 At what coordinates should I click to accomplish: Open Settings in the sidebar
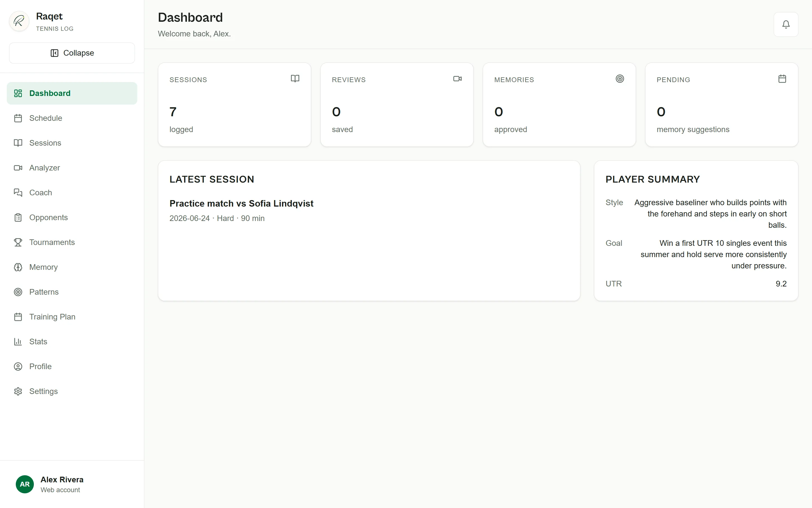72,392
